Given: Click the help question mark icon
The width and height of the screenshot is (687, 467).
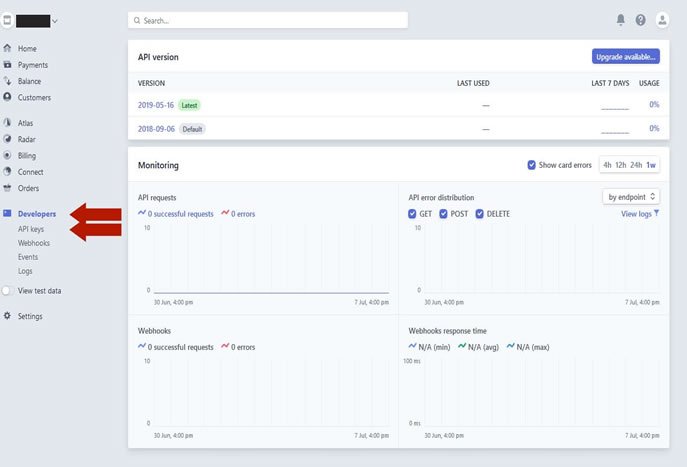Looking at the screenshot, I should (640, 20).
